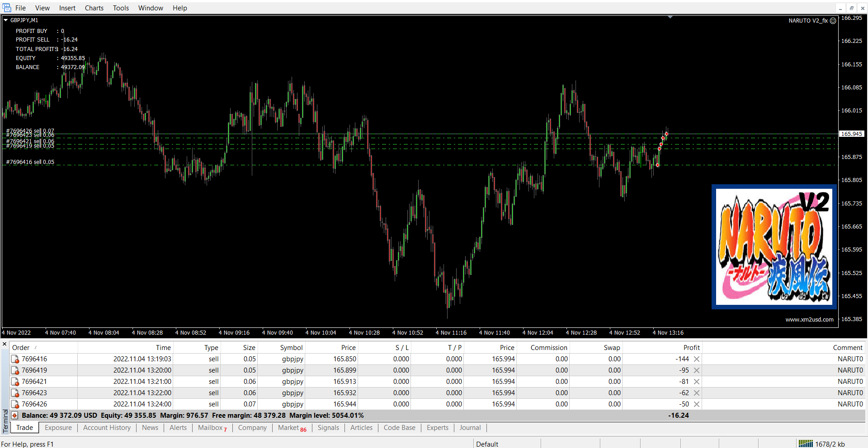
Task: Open the Mailbox tab with 7 unread
Action: pyautogui.click(x=212, y=428)
